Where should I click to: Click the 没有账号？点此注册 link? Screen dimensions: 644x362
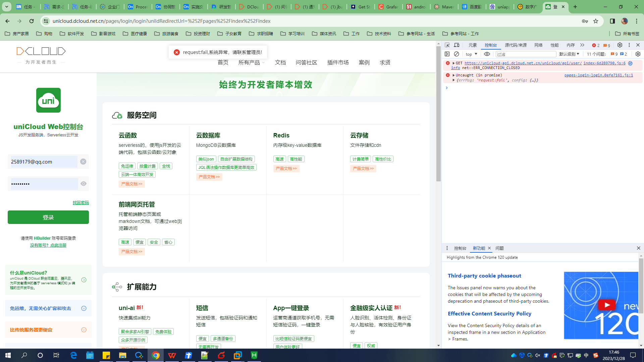point(48,245)
